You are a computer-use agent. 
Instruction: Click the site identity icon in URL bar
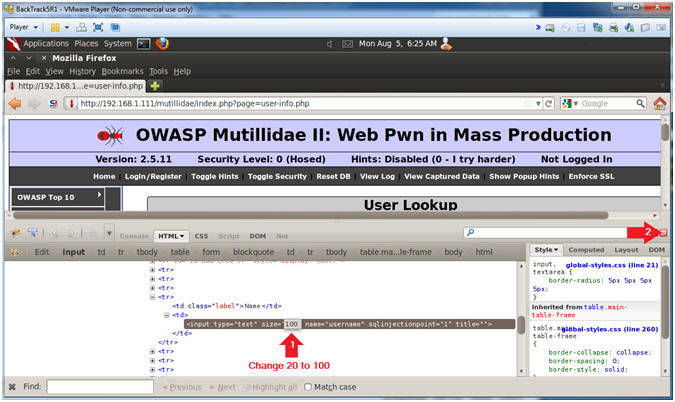[x=71, y=104]
